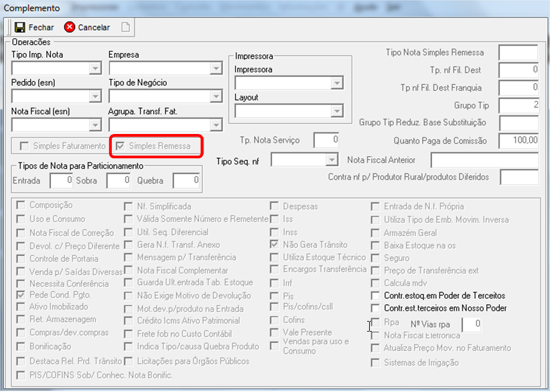Open the Empresa dropdown
This screenshot has width=550, height=392.
pos(216,68)
